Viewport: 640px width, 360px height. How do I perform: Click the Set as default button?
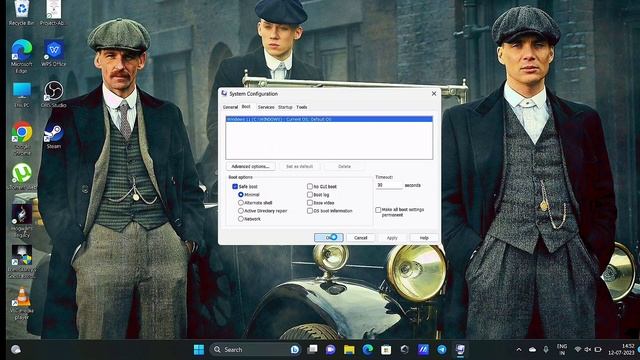299,167
